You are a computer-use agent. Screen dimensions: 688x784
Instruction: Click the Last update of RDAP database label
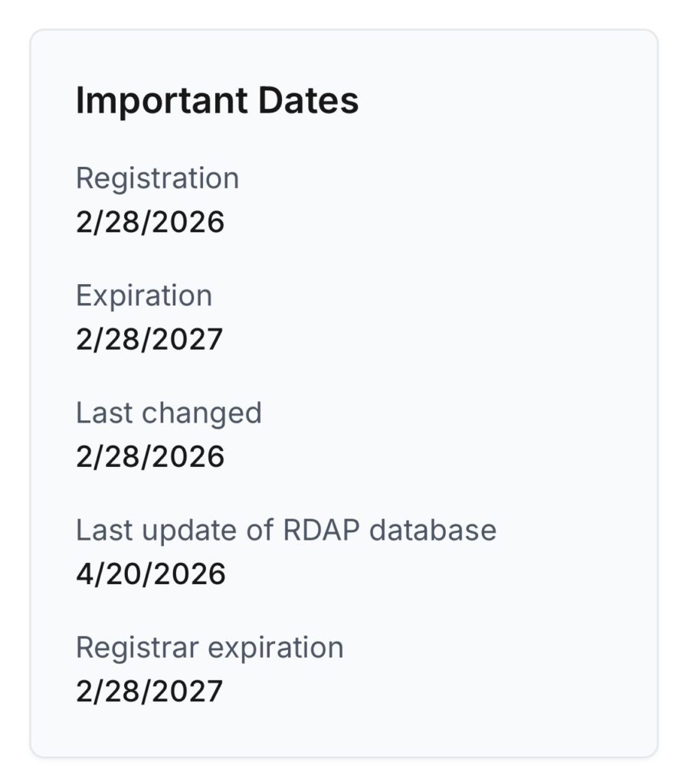[x=286, y=530]
